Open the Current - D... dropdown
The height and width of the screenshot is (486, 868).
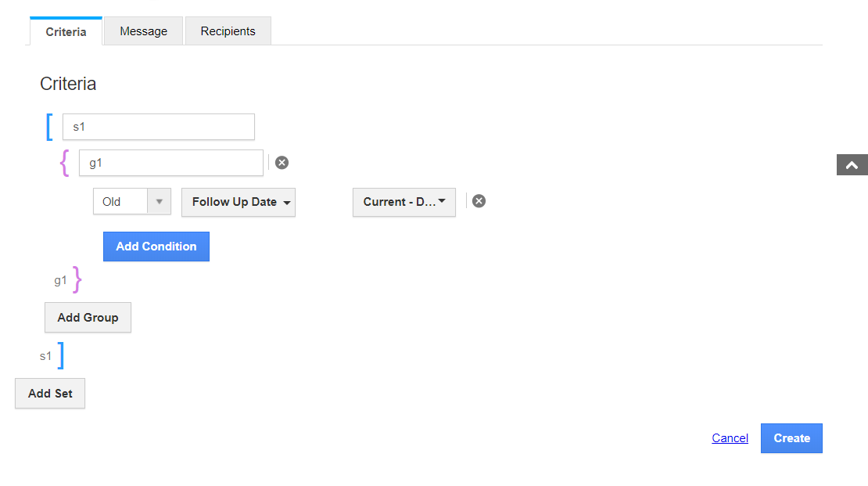pos(404,202)
